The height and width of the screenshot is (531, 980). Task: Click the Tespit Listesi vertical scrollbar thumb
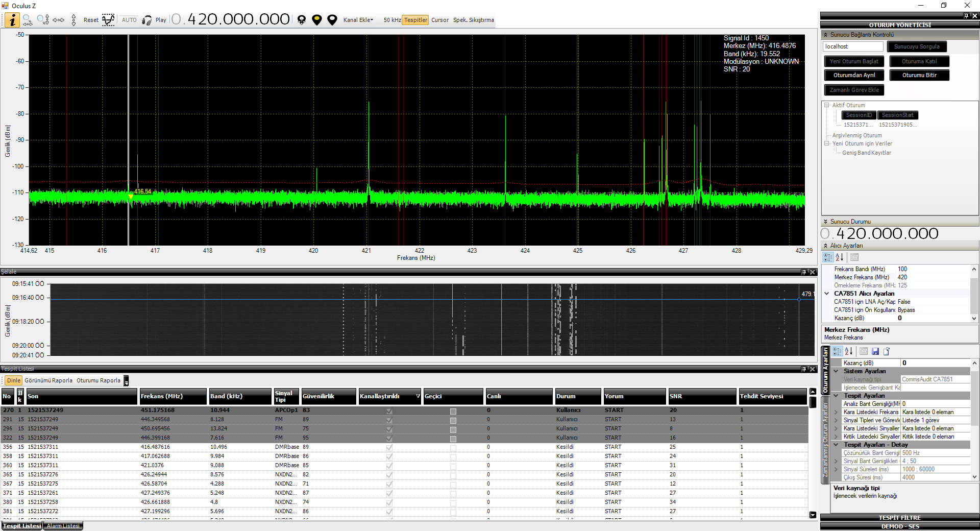813,402
